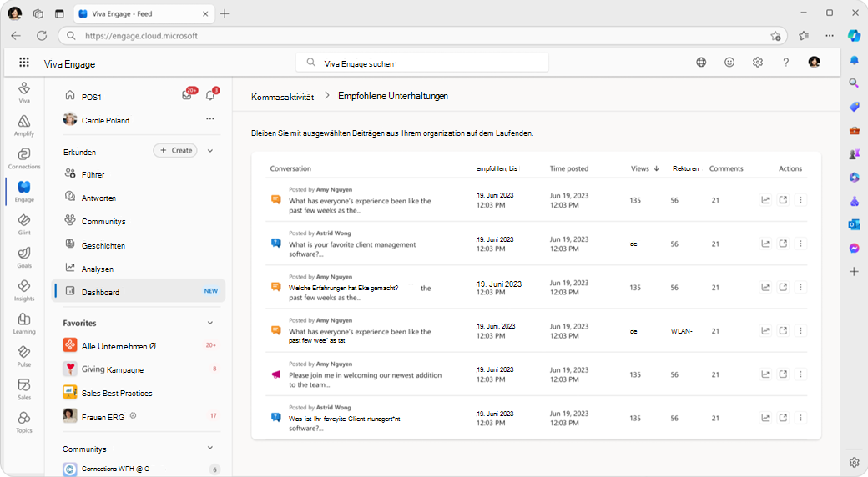Select Dashboard in the navigation
Image resolution: width=868 pixels, height=477 pixels.
point(139,291)
